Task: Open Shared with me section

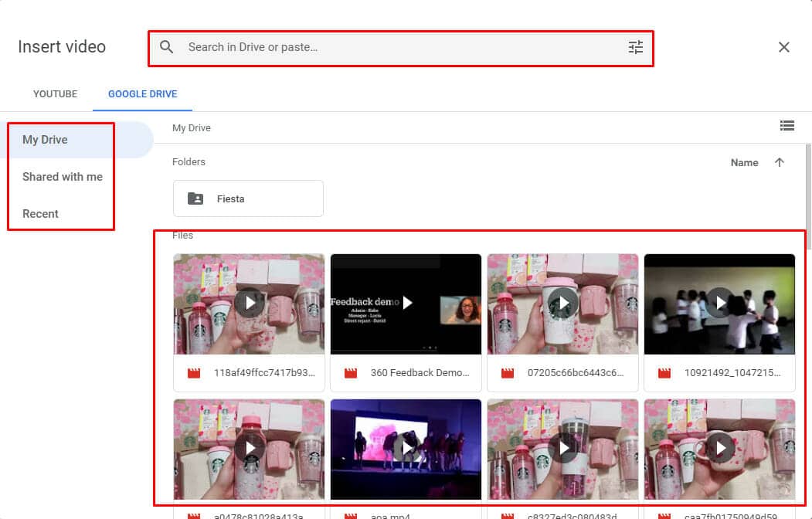Action: tap(63, 177)
